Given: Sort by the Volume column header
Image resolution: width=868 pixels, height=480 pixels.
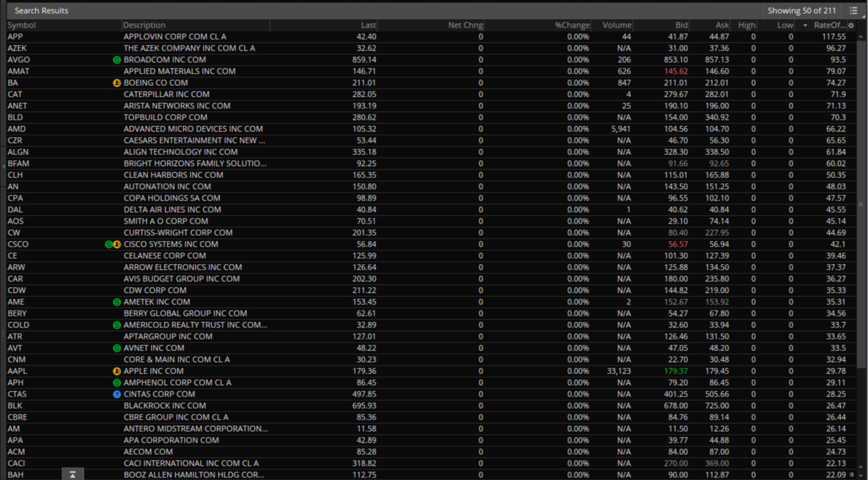Looking at the screenshot, I should point(617,25).
